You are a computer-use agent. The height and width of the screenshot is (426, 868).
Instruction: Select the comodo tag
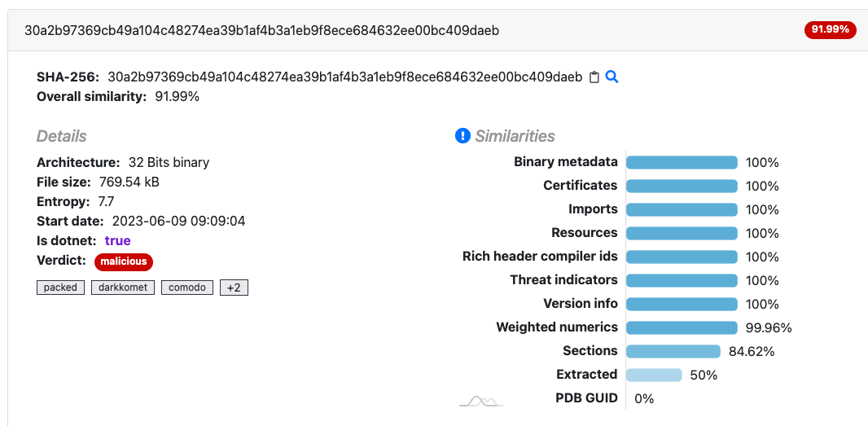(187, 288)
